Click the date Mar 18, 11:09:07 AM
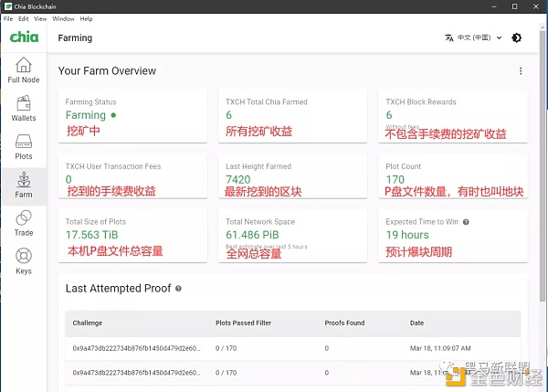 440,348
